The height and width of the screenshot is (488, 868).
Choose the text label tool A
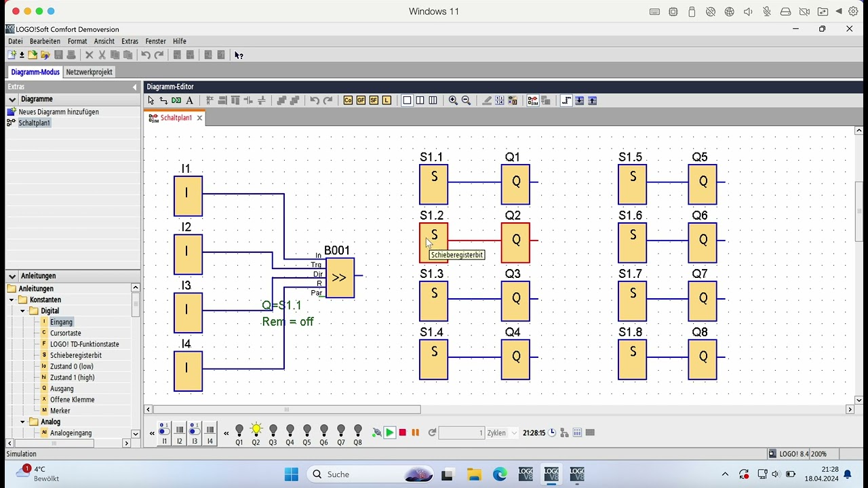189,100
